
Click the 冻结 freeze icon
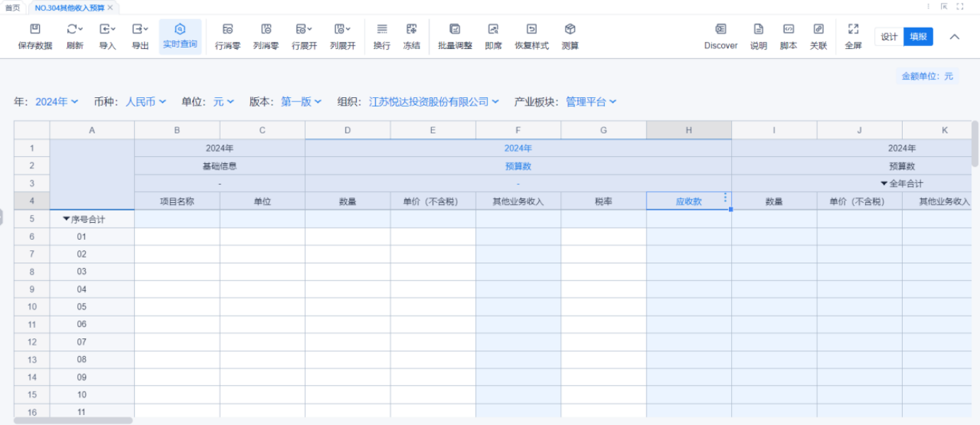411,30
